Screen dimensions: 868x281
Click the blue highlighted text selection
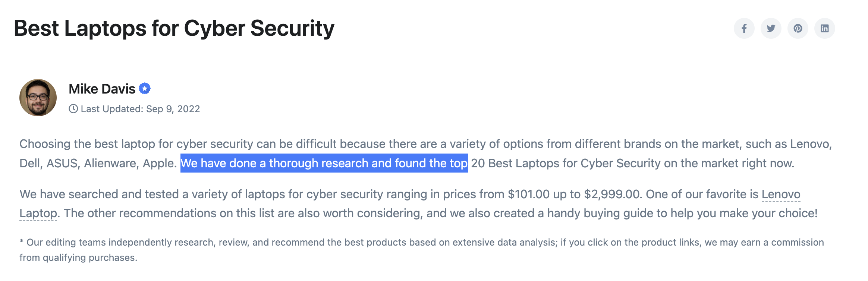[x=324, y=163]
